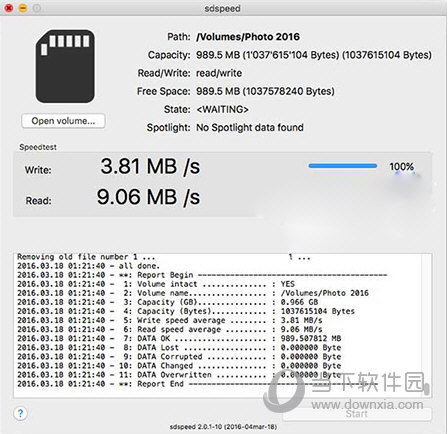448x434 pixels.
Task: Click the sdspeed window title
Action: point(222,8)
